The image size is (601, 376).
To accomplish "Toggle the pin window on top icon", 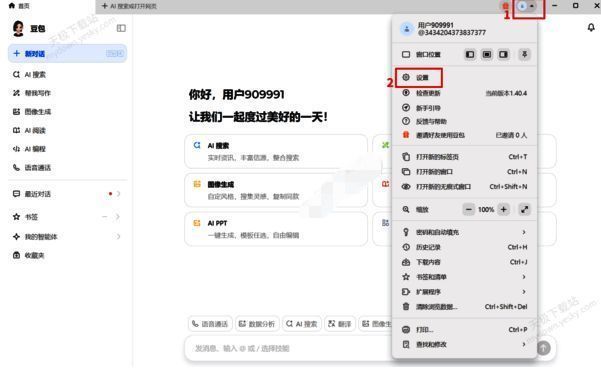I will [524, 54].
